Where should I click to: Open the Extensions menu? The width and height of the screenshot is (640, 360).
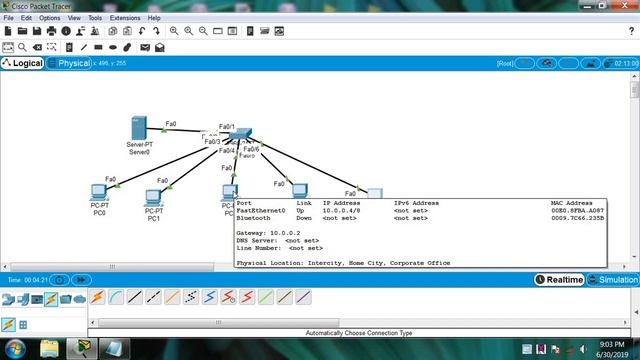click(x=125, y=18)
